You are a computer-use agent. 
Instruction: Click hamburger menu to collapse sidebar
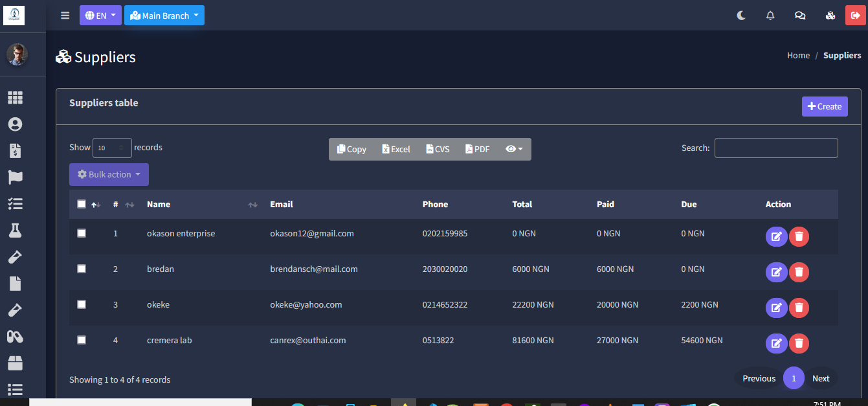(x=65, y=16)
